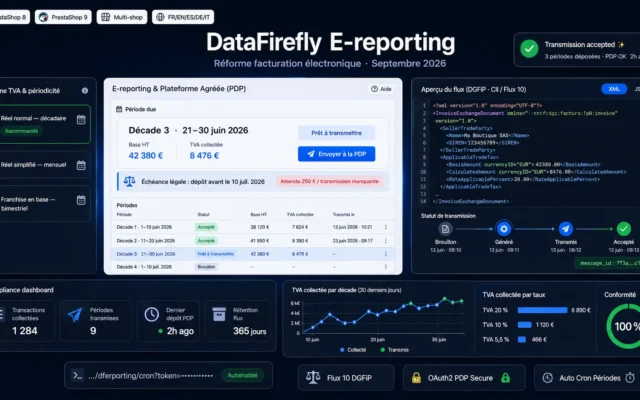The image size is (640, 400).
Task: Click calendar icon next to Période due
Action: (119, 109)
